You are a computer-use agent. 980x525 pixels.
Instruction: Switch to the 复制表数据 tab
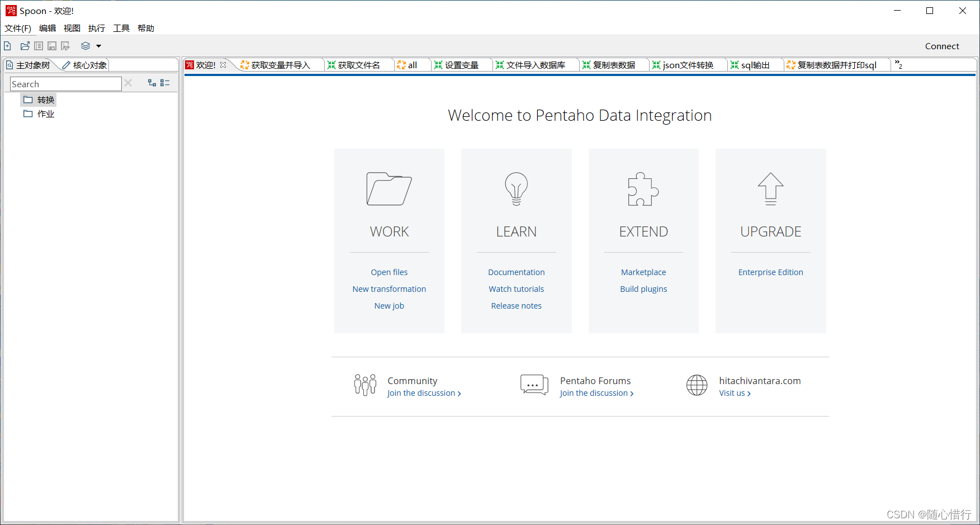[x=609, y=65]
